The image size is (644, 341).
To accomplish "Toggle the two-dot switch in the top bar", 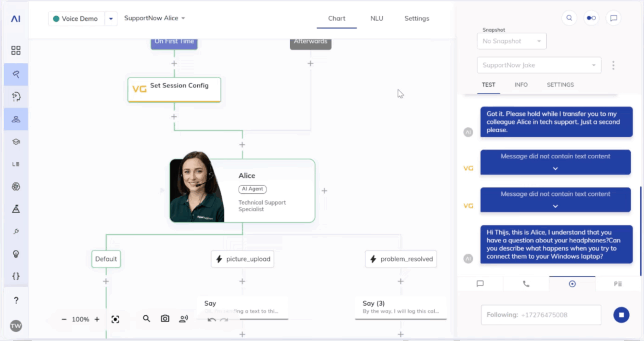I will click(591, 18).
